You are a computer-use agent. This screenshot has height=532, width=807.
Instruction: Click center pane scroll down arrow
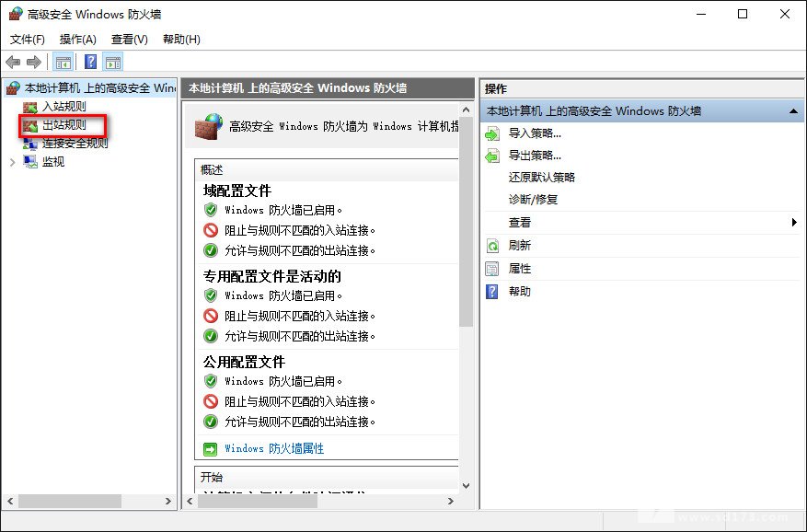[x=466, y=486]
